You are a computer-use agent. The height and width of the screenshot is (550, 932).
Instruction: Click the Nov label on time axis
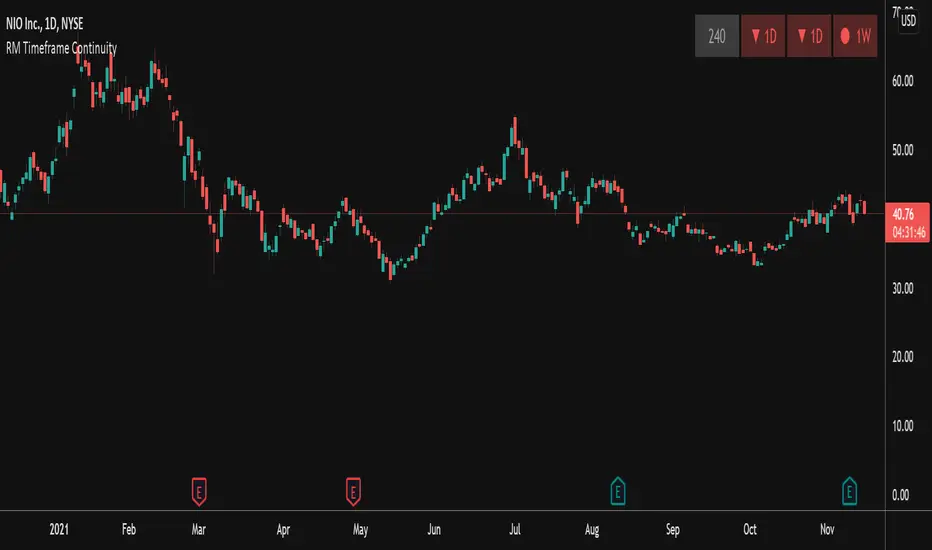(x=827, y=529)
